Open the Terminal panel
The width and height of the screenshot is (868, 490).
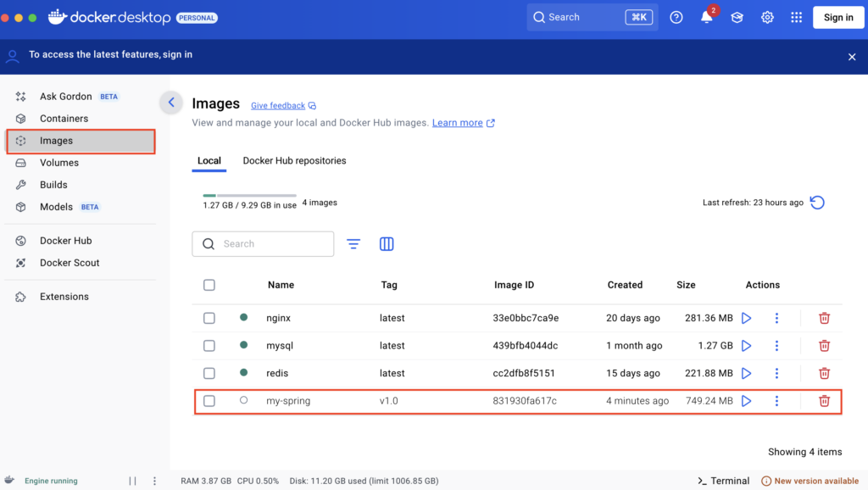(x=724, y=481)
